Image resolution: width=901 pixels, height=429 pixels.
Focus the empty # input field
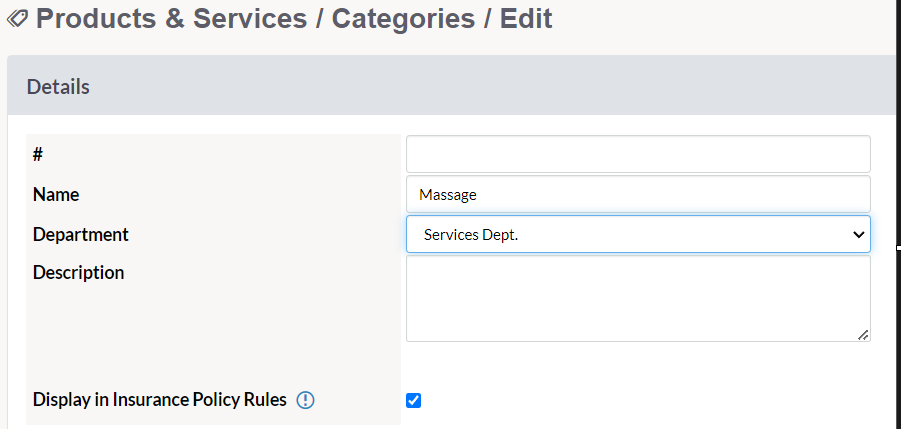638,154
